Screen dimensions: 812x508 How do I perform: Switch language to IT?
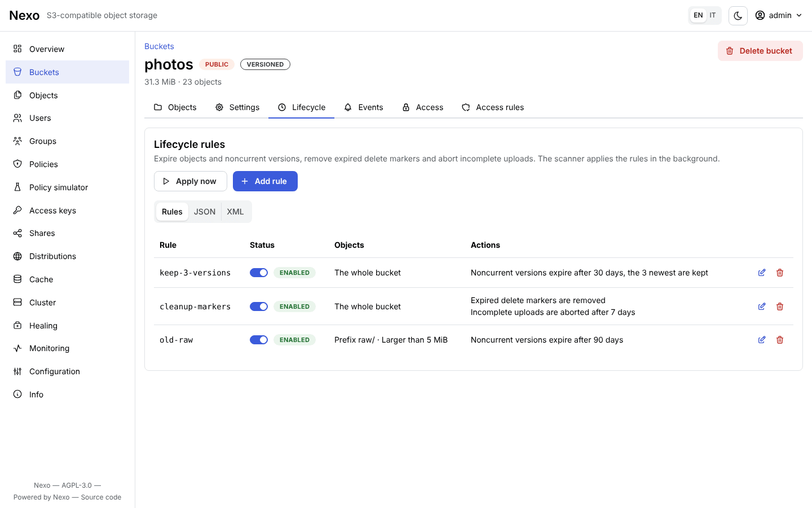[x=713, y=15]
